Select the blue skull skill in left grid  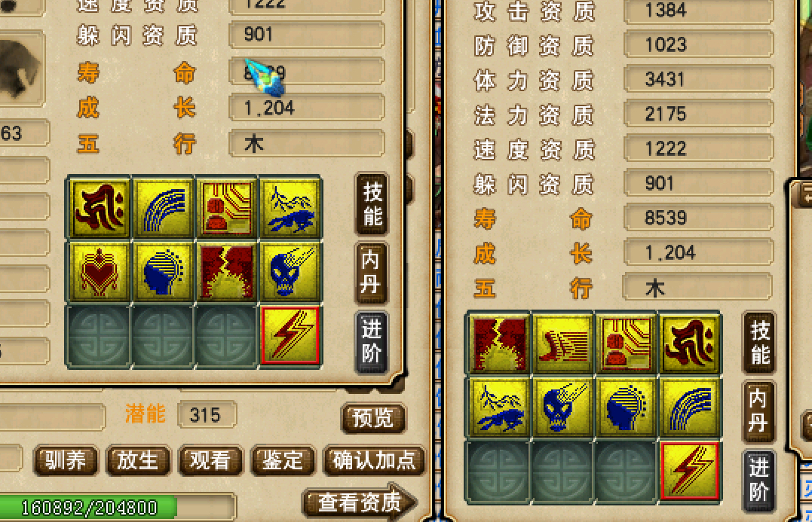coord(290,271)
